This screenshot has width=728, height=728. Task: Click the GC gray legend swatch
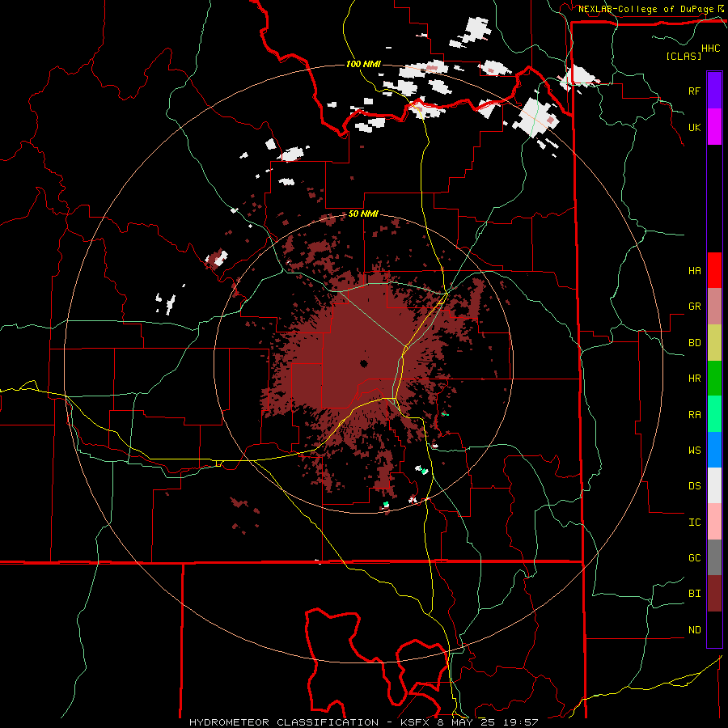(714, 557)
